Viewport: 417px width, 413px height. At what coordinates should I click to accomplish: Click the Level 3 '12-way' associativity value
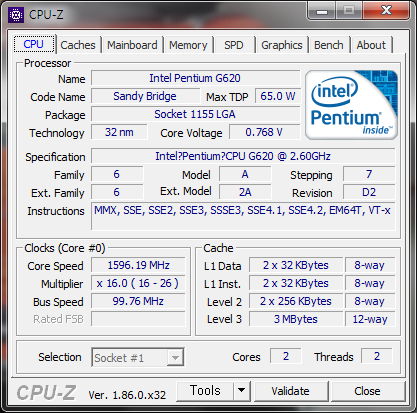370,319
